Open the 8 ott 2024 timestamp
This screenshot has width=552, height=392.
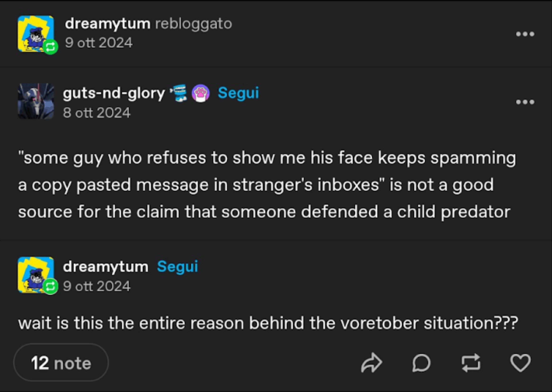97,113
